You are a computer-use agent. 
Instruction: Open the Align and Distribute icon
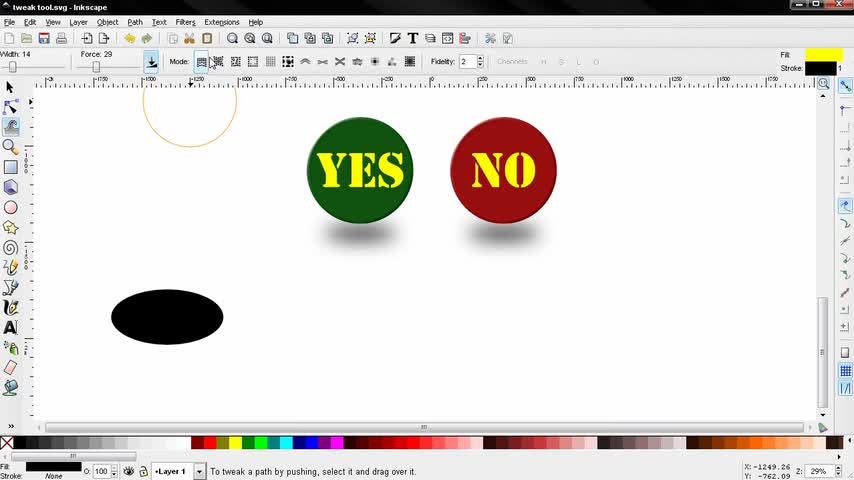point(465,38)
